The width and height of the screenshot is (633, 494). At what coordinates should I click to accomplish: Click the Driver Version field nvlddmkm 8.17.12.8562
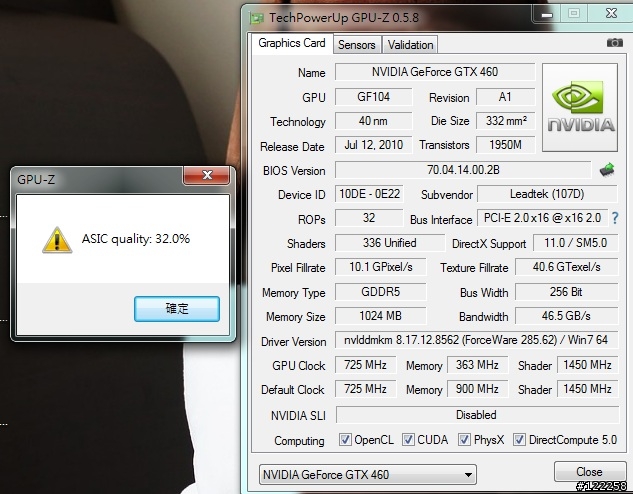click(x=476, y=340)
